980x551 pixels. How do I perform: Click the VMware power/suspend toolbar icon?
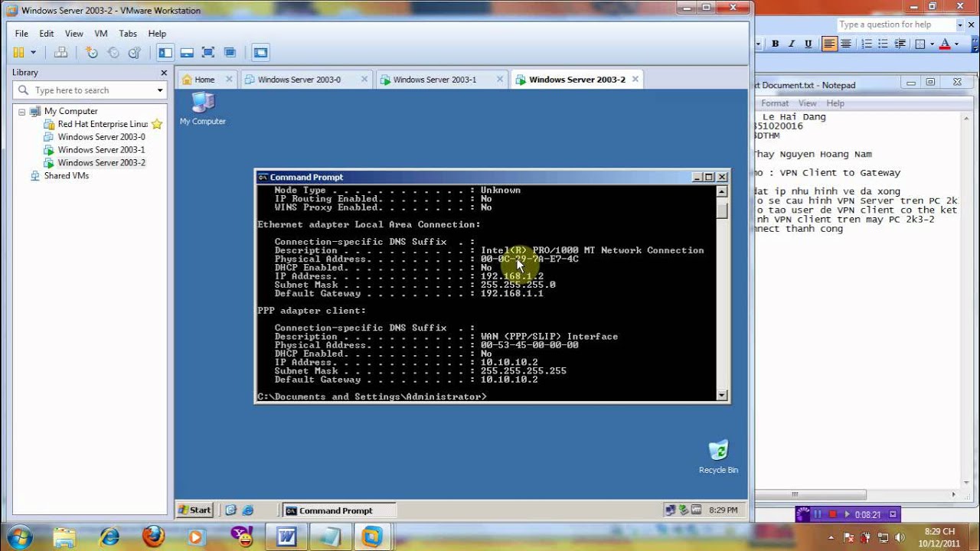[x=19, y=53]
